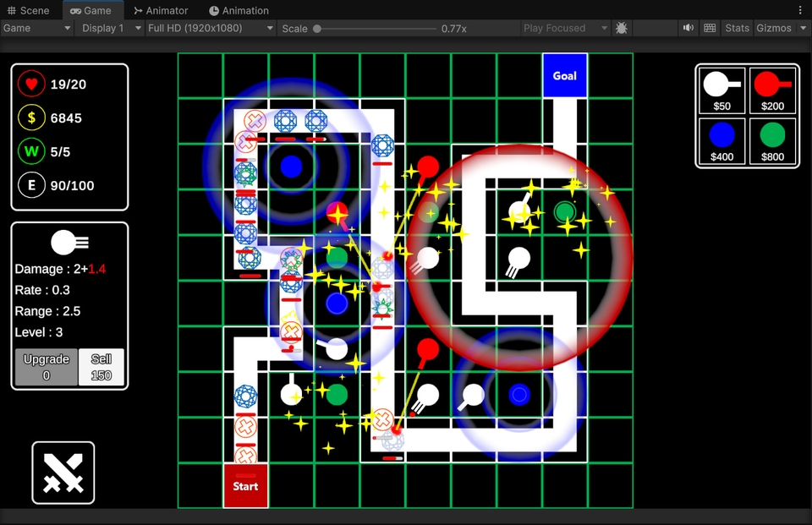The width and height of the screenshot is (812, 525).
Task: Click the crossed swords start wave button
Action: [63, 473]
